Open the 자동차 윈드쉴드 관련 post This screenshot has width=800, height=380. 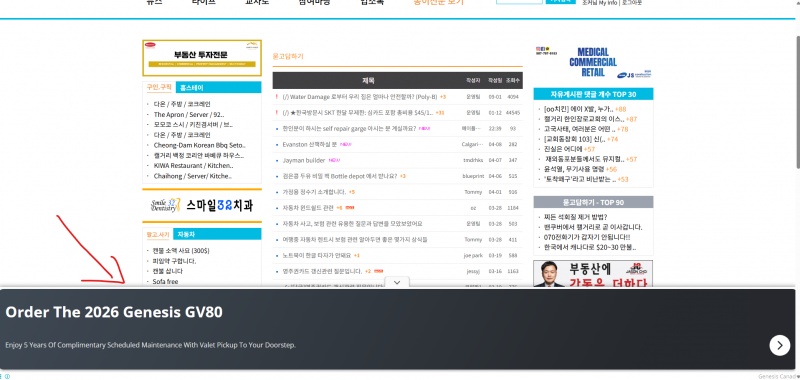click(308, 208)
